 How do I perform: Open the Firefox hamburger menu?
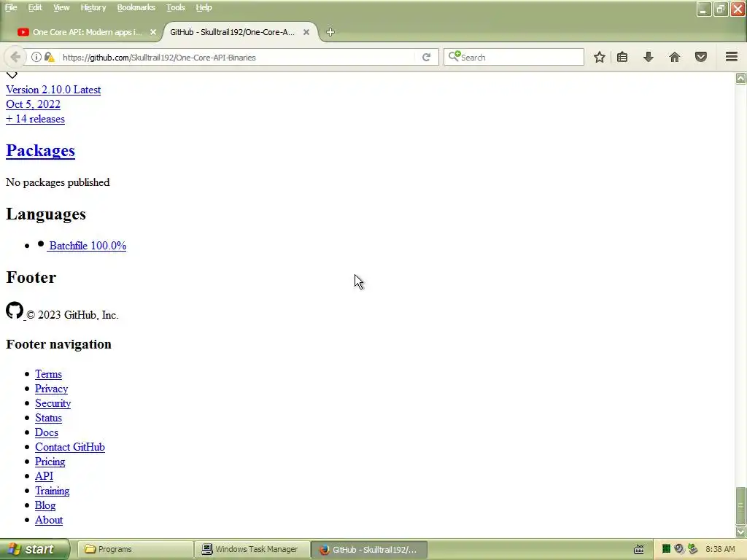click(732, 57)
